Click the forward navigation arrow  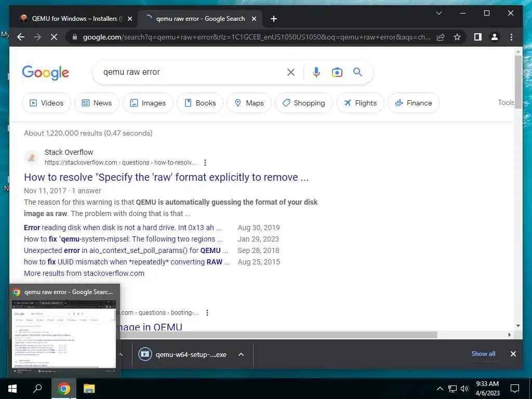click(37, 37)
